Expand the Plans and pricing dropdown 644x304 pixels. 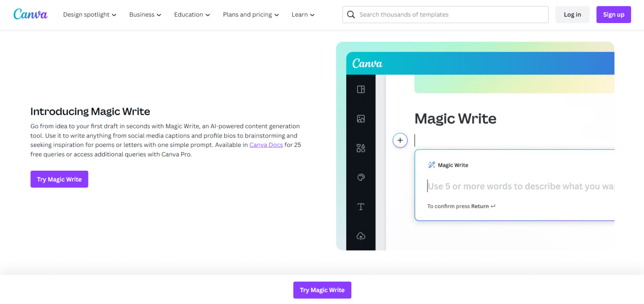click(250, 14)
